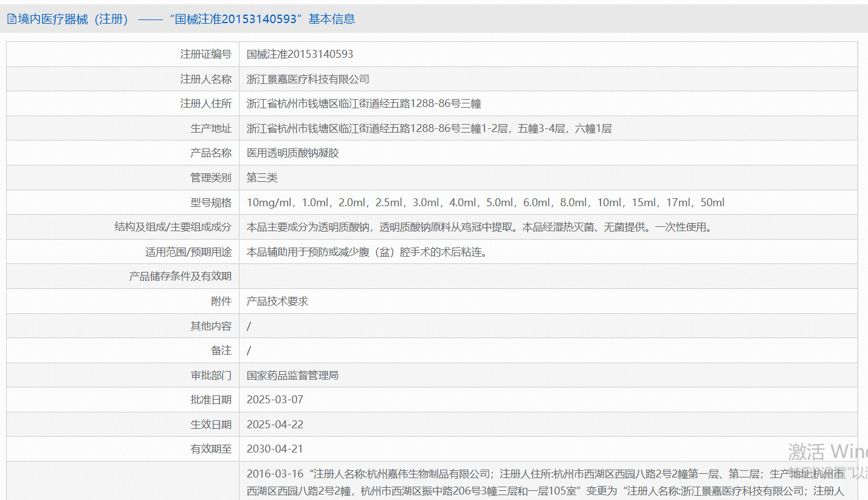
Task: Click the 适用范围 intended use description
Action: click(367, 252)
